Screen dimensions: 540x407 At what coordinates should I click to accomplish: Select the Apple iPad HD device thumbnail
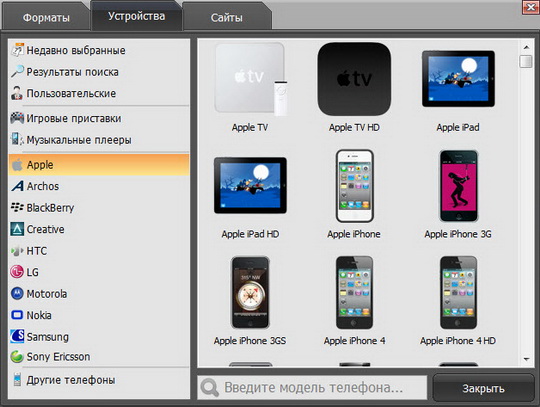click(250, 186)
